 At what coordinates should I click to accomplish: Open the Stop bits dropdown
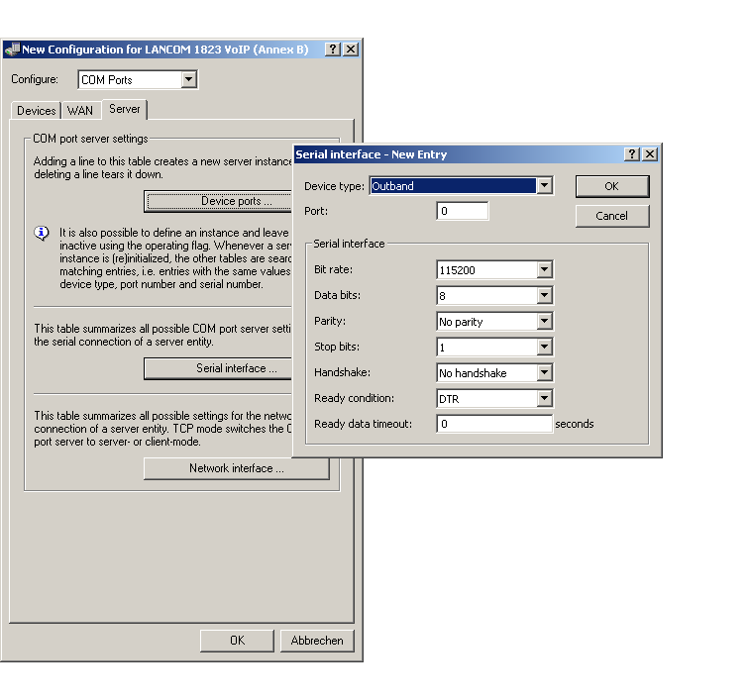(544, 348)
